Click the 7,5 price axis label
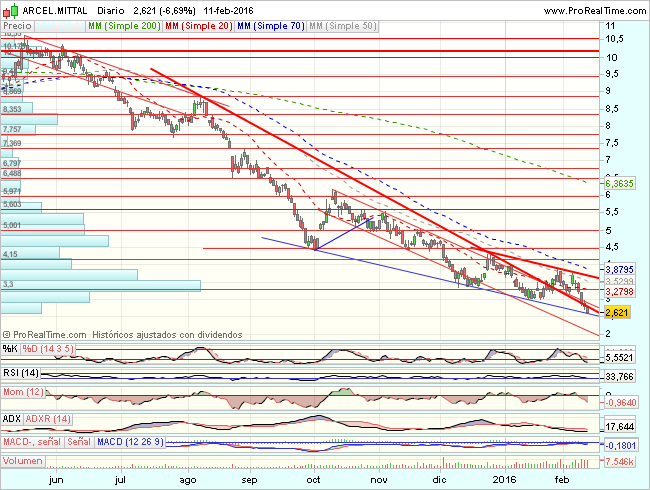This screenshot has height=490, width=650. pos(613,143)
